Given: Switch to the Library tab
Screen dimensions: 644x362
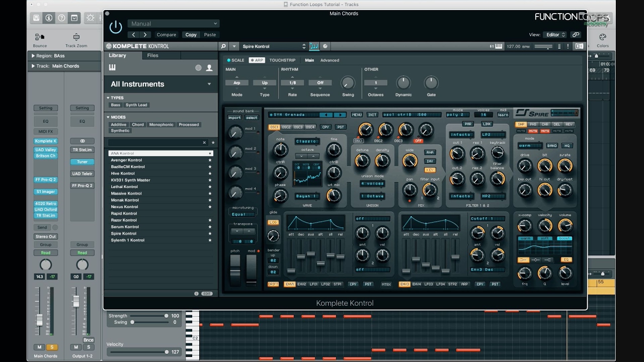Looking at the screenshot, I should click(117, 55).
